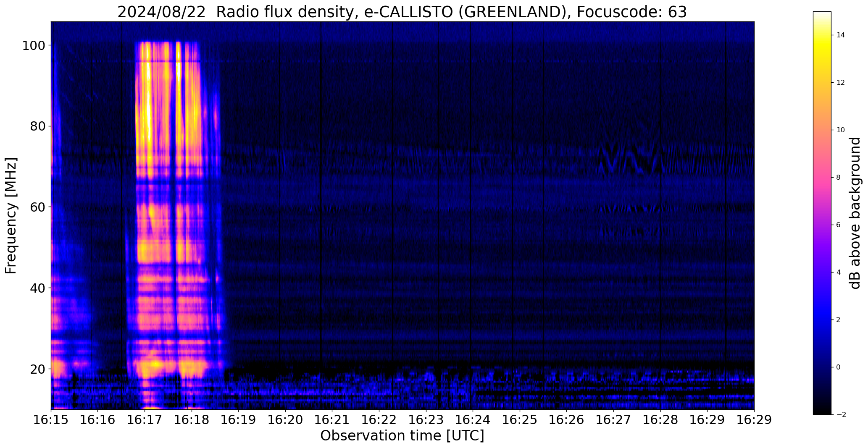
Task: Click the 16:28 time tick label
Action: (x=660, y=419)
